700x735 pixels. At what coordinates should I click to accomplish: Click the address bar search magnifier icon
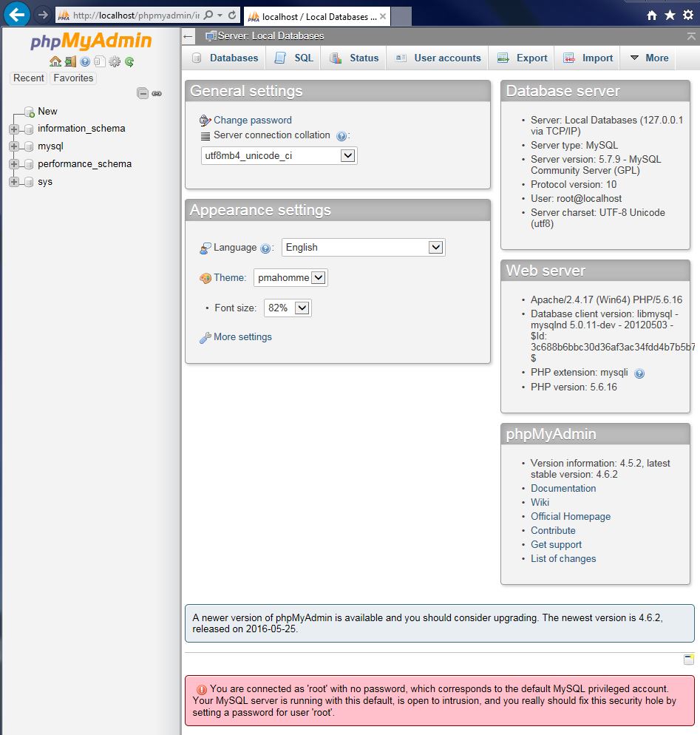click(208, 15)
